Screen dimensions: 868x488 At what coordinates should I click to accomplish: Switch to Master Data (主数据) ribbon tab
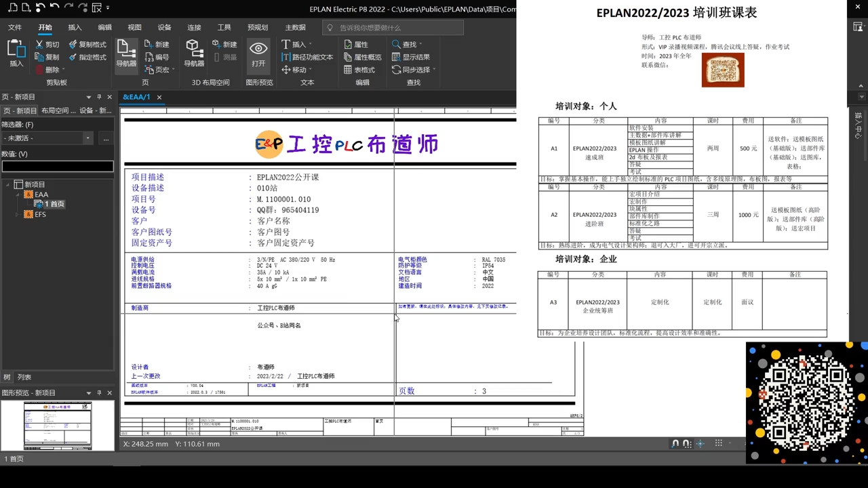click(295, 28)
